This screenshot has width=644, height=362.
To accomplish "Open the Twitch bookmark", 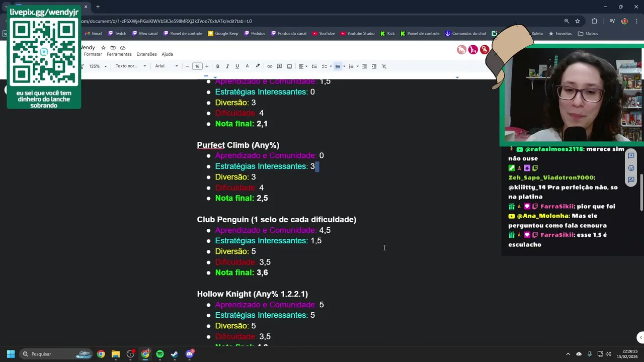I will (x=117, y=34).
